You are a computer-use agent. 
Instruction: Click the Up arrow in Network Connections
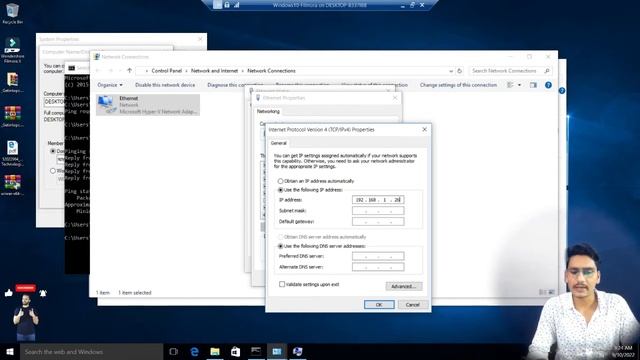(129, 71)
